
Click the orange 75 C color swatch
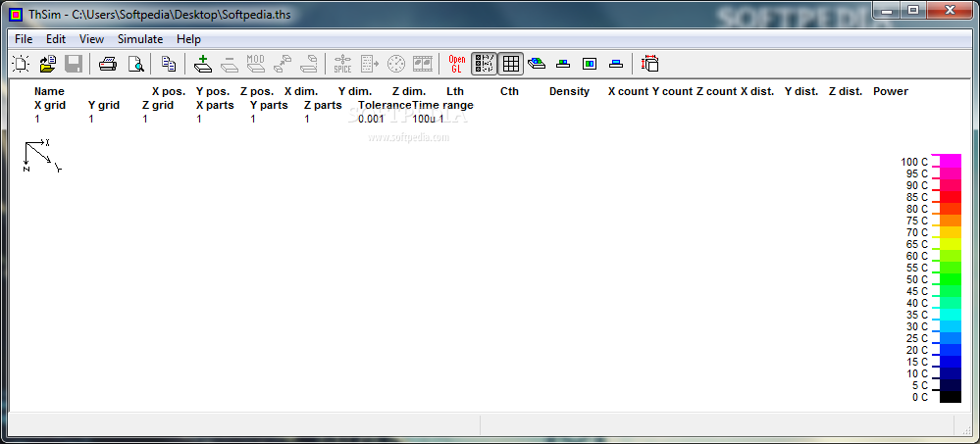click(951, 220)
